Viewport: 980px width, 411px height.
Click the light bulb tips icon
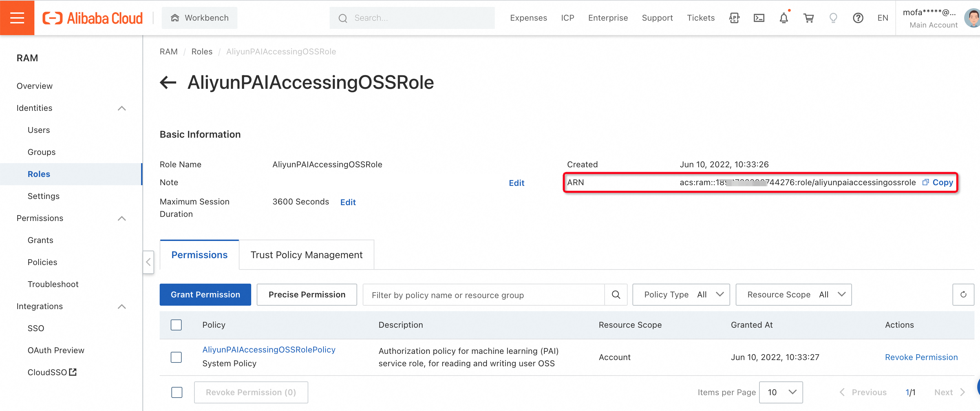(x=833, y=18)
